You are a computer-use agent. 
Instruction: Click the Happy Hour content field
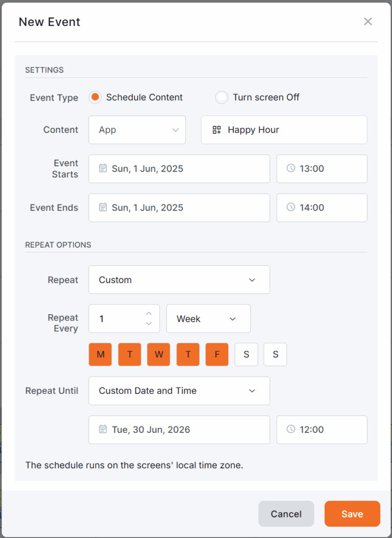(x=284, y=130)
